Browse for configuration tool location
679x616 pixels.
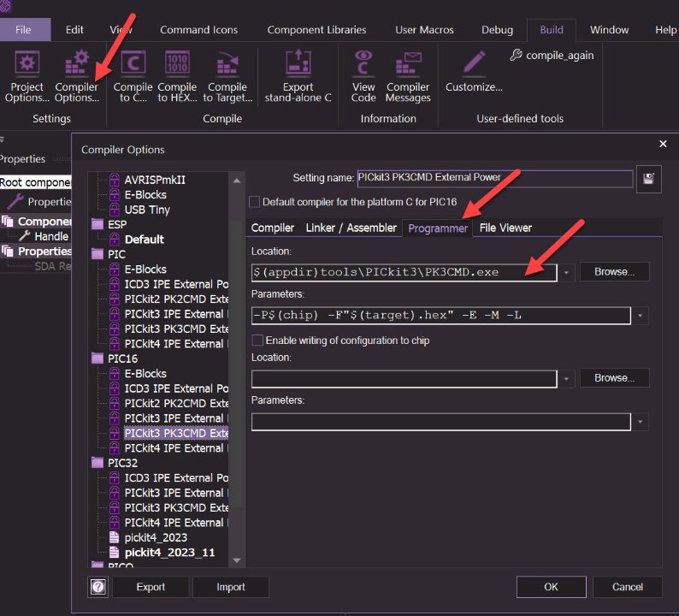(614, 378)
